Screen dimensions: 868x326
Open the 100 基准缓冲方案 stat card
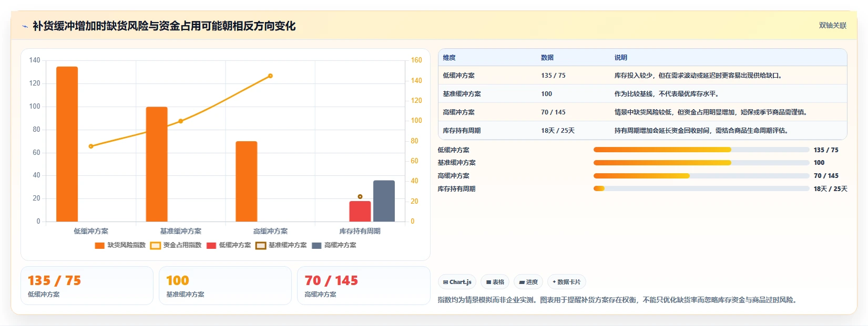(x=225, y=286)
